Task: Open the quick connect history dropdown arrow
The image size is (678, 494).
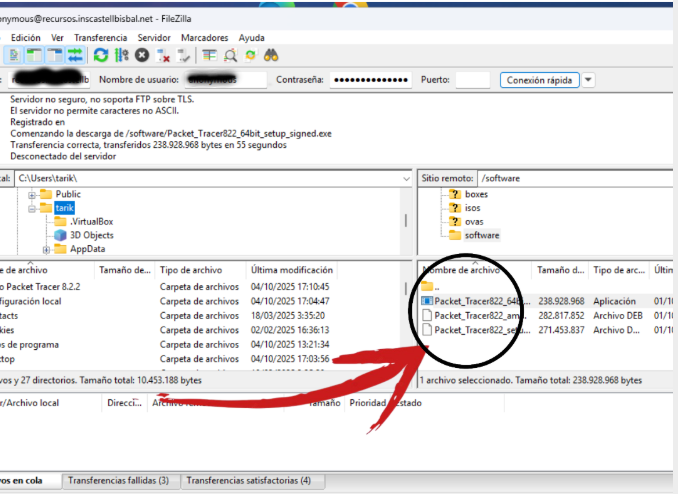Action: pos(588,80)
